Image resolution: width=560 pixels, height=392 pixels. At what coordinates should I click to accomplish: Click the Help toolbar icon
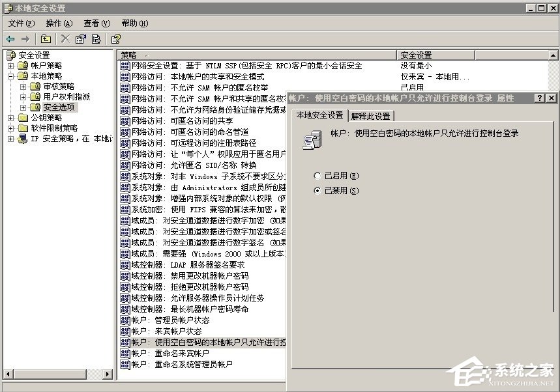coord(117,39)
